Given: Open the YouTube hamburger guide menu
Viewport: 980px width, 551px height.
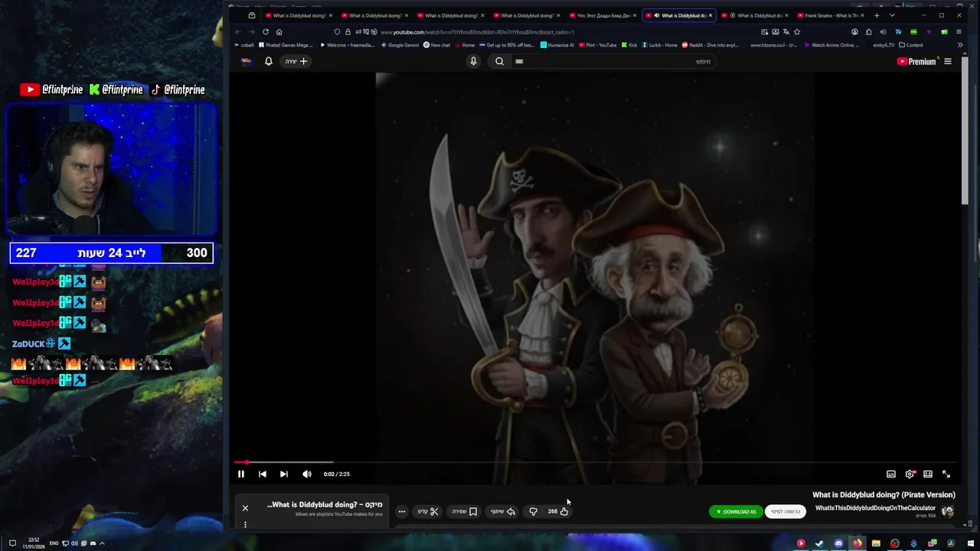Looking at the screenshot, I should 948,61.
